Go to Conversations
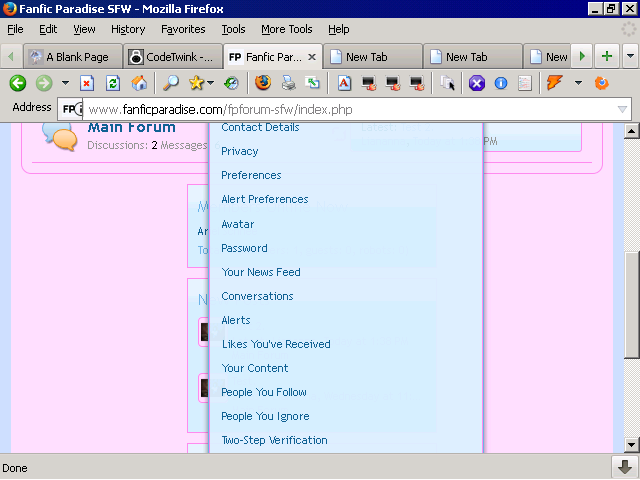Image resolution: width=640 pixels, height=480 pixels. [x=257, y=296]
